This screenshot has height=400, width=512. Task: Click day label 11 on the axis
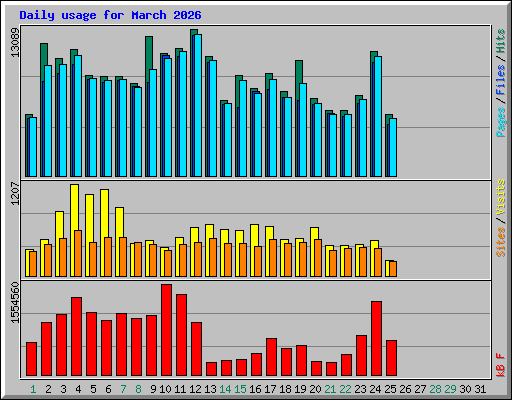coord(180,389)
